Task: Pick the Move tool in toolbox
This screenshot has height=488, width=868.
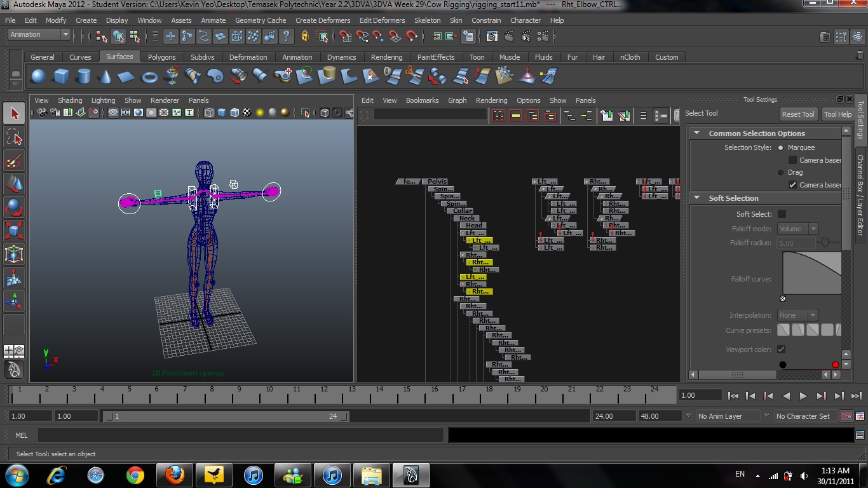Action: tap(14, 184)
